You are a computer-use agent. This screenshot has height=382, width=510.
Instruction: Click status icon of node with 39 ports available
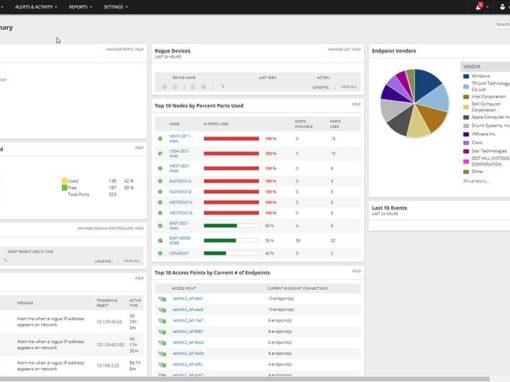click(x=160, y=240)
